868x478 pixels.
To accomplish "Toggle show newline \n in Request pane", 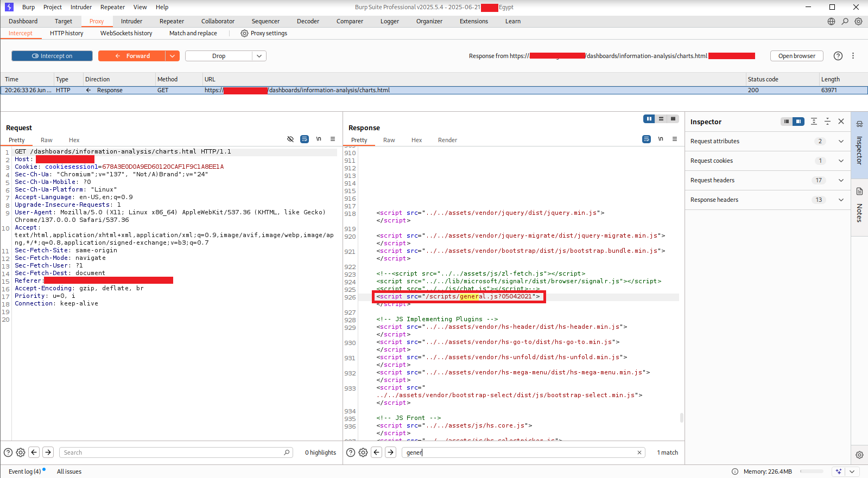I will tap(319, 139).
